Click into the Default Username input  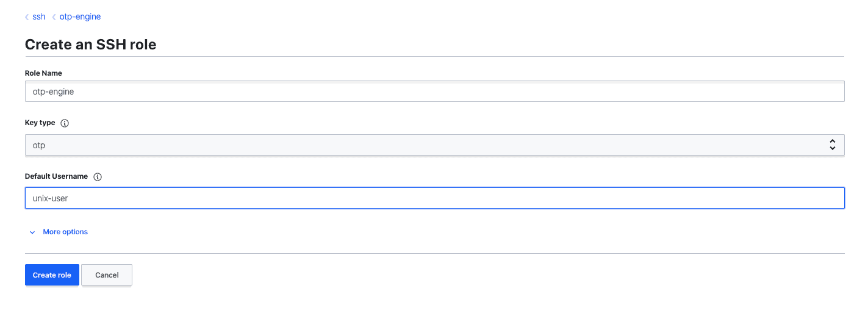coord(434,198)
